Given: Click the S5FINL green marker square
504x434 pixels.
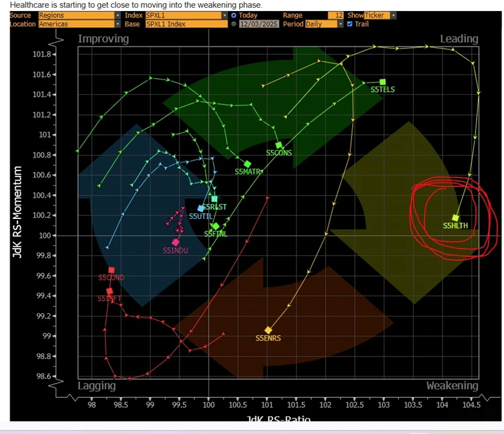Looking at the screenshot, I should (x=216, y=227).
